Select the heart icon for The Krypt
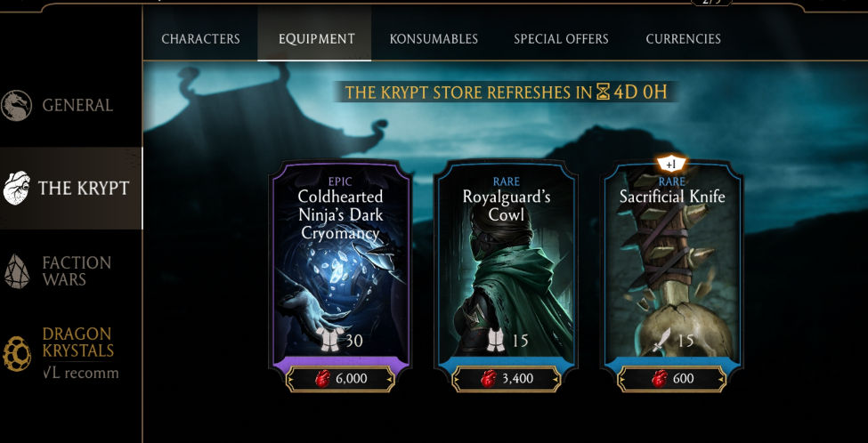Image resolution: width=868 pixels, height=443 pixels. tap(17, 188)
